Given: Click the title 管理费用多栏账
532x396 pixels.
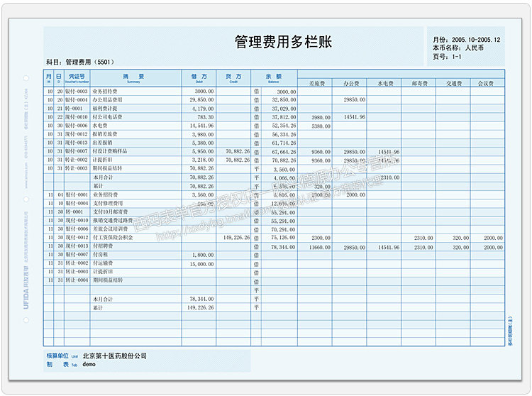Looking at the screenshot, I should (283, 42).
